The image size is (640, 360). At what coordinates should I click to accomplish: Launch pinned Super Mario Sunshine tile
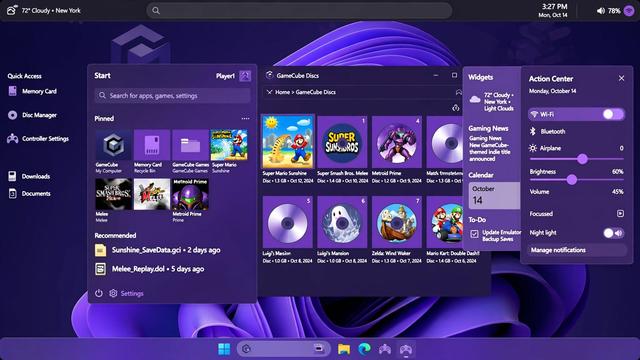click(229, 145)
